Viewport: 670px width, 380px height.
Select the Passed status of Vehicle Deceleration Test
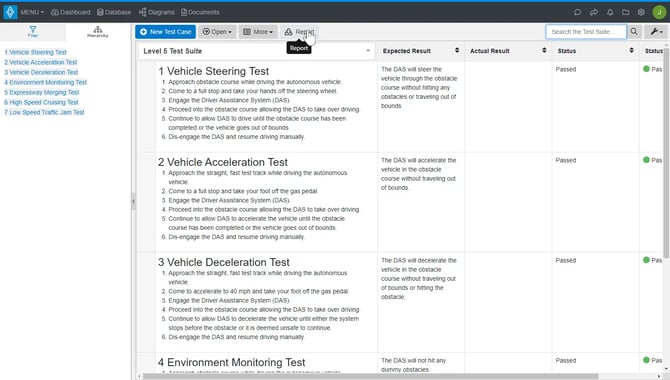point(566,260)
